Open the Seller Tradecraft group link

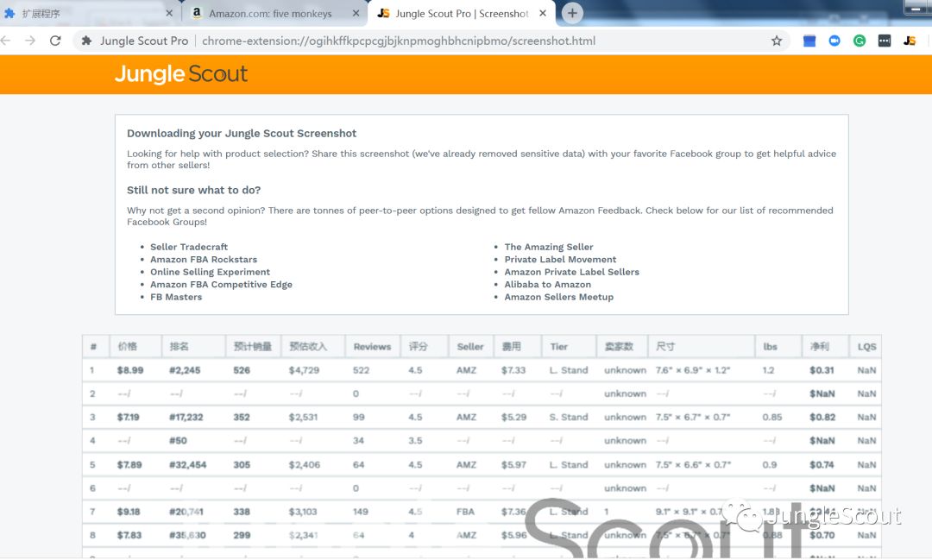click(x=189, y=247)
